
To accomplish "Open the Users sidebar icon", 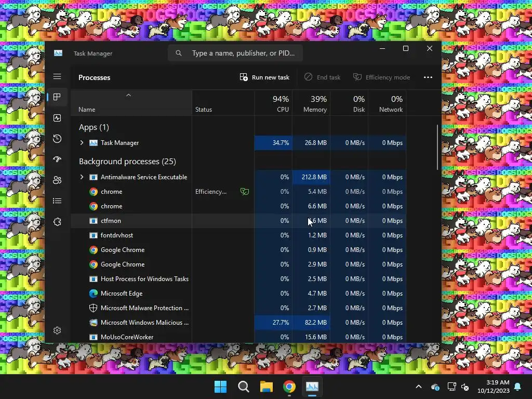I will (57, 180).
